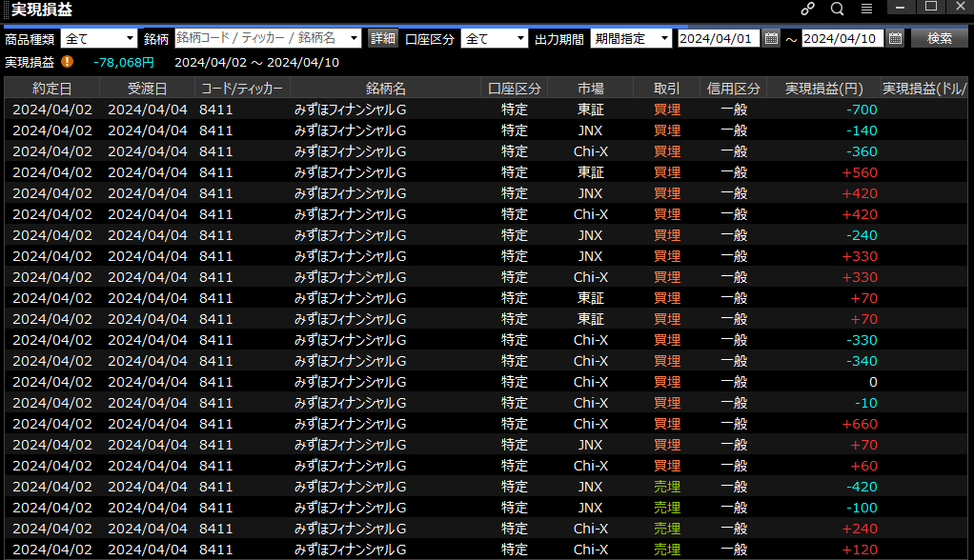Click the 詳細 button
This screenshot has height=560, width=974.
point(383,38)
